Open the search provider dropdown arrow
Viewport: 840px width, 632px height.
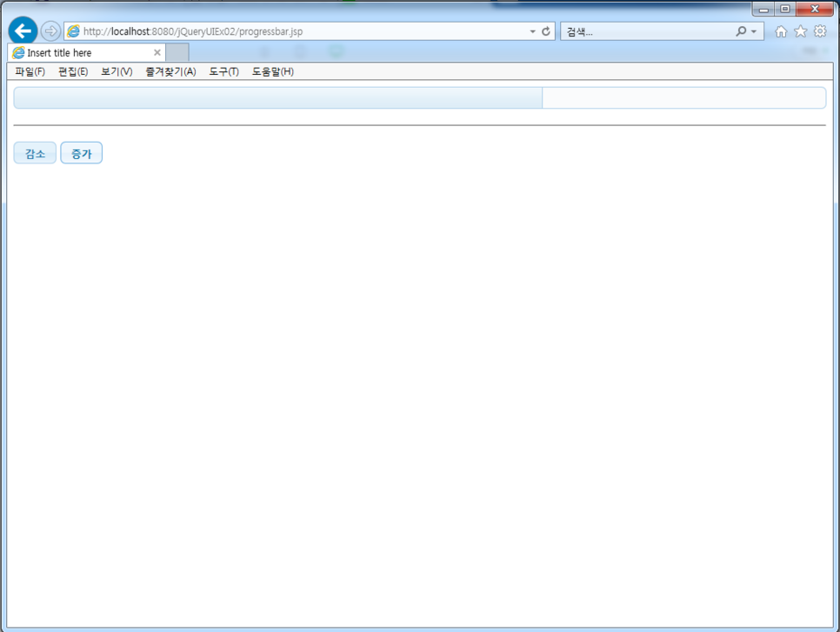point(754,31)
